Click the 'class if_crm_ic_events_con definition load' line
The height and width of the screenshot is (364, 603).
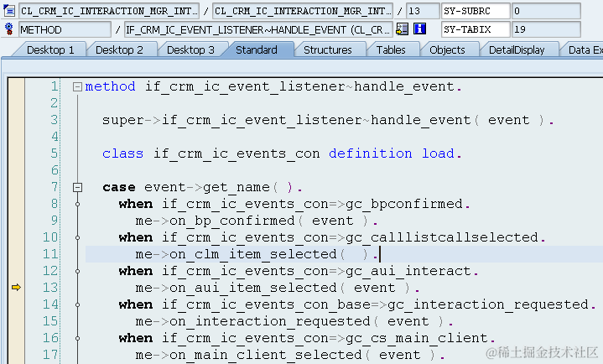coord(282,153)
